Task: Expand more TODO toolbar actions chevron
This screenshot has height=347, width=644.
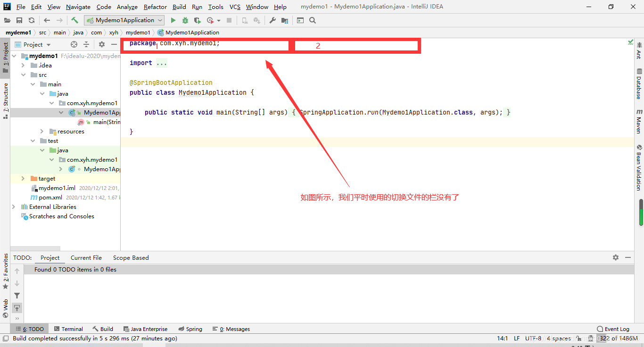Action: [x=17, y=318]
